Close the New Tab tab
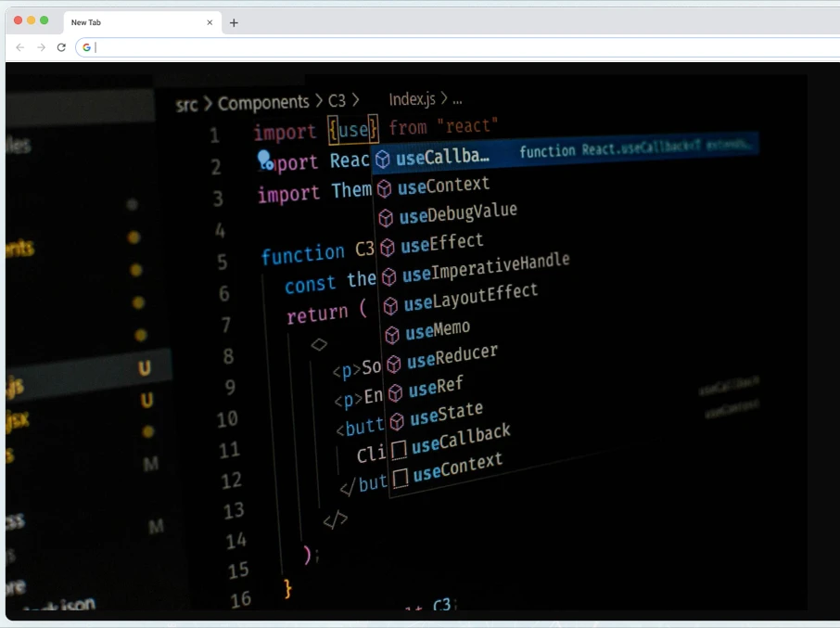The width and height of the screenshot is (840, 628). pyautogui.click(x=210, y=22)
